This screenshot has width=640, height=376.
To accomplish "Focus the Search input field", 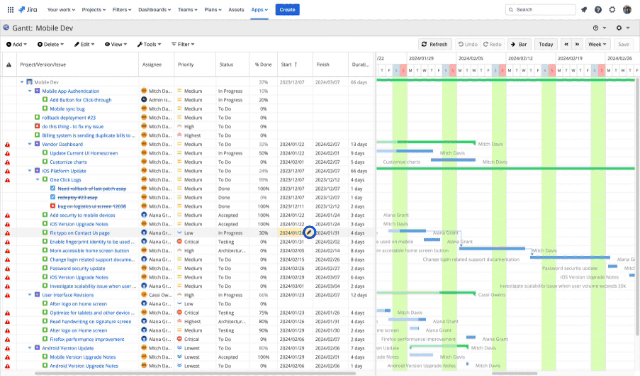I will pyautogui.click(x=540, y=9).
